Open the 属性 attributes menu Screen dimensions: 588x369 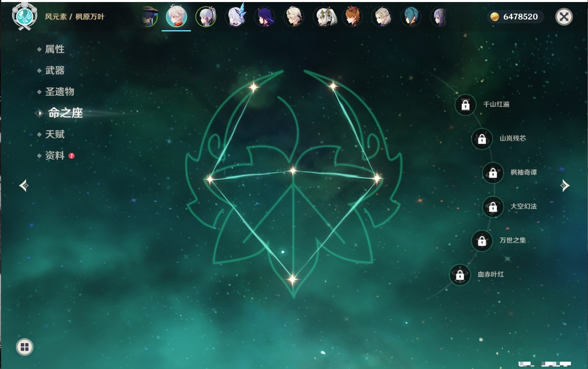pos(55,49)
